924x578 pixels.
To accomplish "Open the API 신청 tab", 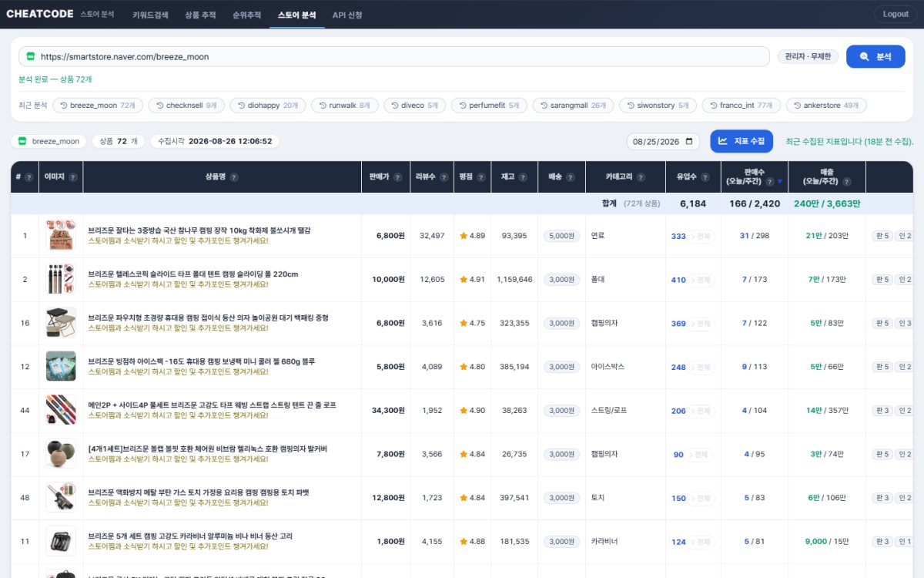I will tap(347, 15).
